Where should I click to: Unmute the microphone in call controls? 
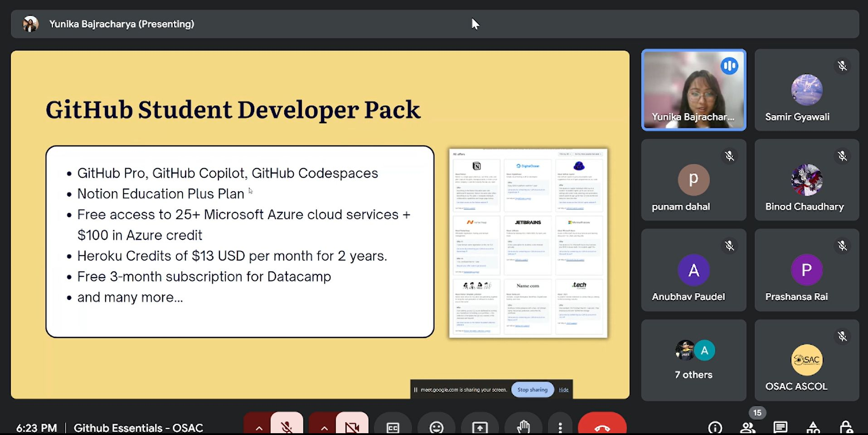[286, 426]
